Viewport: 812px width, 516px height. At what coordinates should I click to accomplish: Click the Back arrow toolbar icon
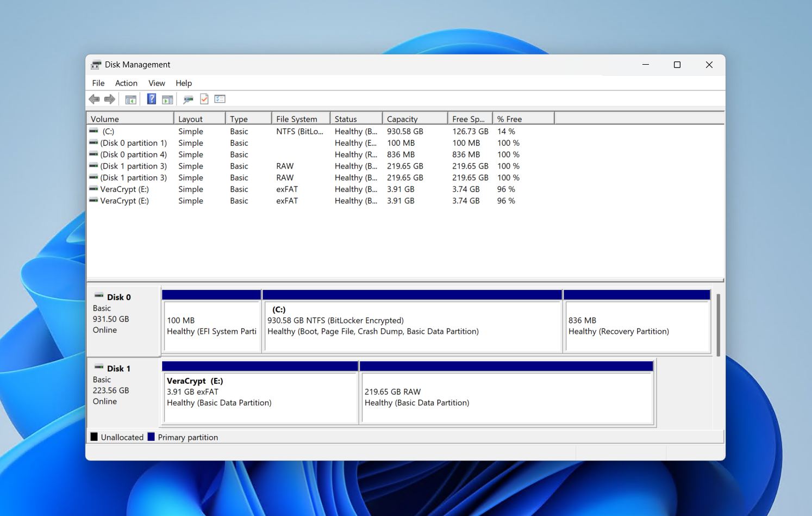pos(94,99)
